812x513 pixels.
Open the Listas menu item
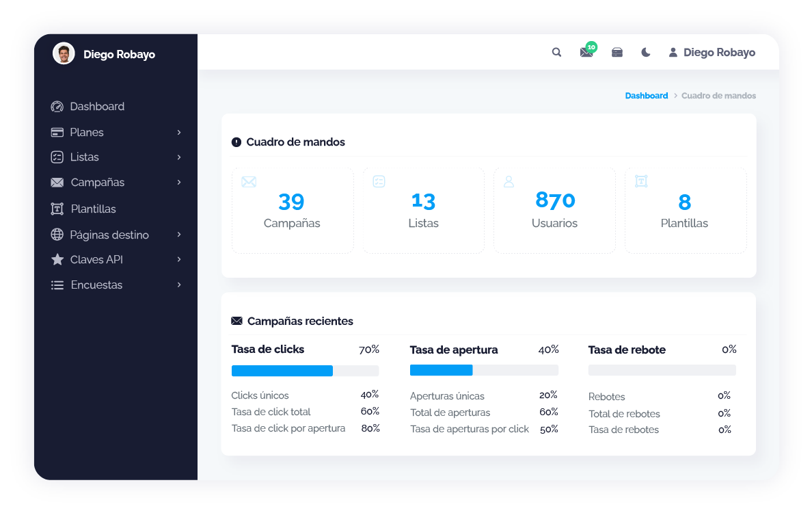85,157
